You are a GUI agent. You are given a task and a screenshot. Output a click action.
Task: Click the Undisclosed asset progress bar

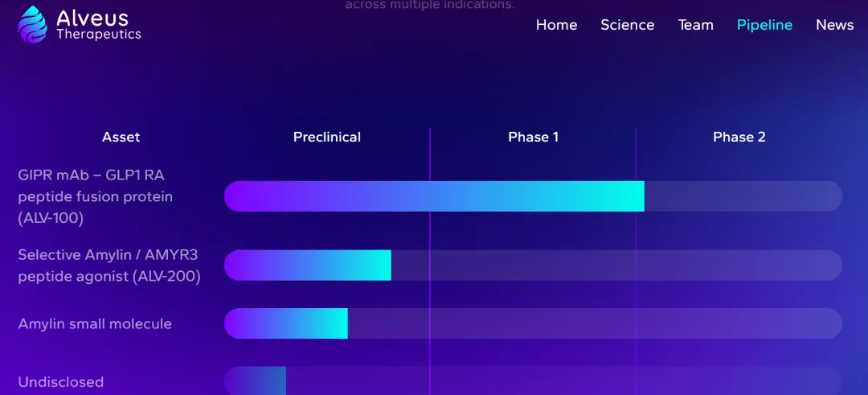point(255,381)
